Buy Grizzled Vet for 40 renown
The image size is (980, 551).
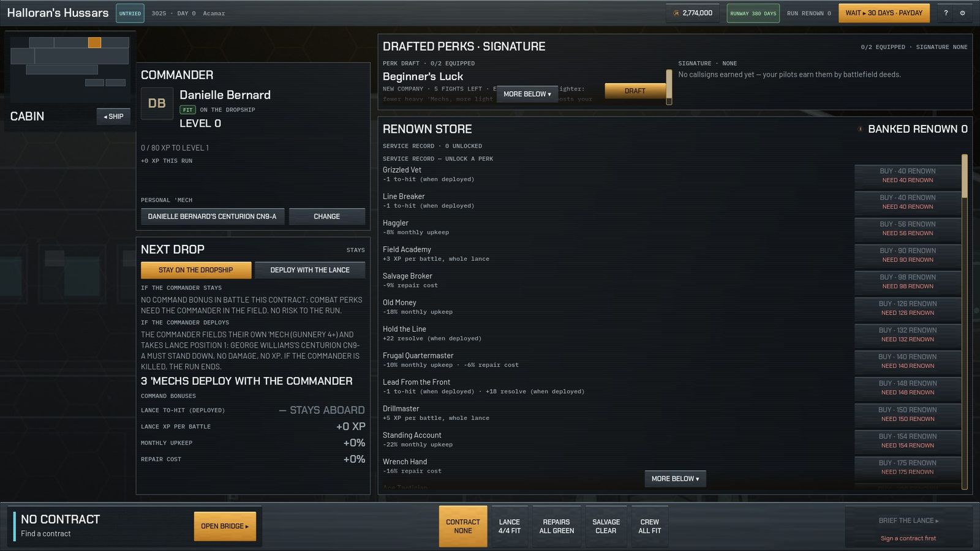(x=907, y=176)
